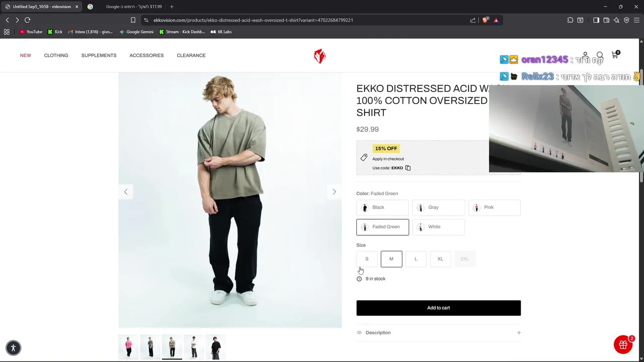Open the red rewards gift button
Image resolution: width=644 pixels, height=362 pixels.
(x=623, y=344)
